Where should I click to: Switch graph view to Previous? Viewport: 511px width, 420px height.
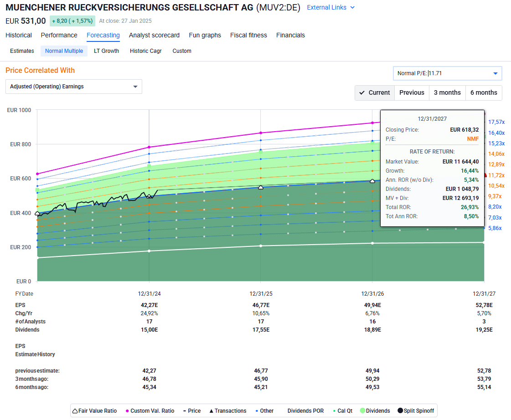(412, 92)
